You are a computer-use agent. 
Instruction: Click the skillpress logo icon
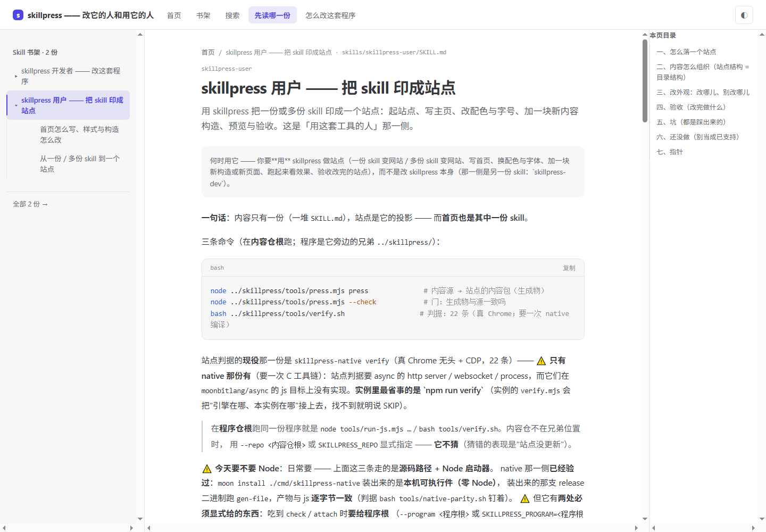click(x=18, y=15)
